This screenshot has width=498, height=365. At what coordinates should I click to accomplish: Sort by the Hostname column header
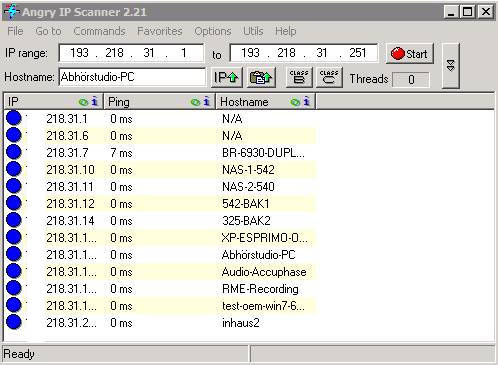266,101
